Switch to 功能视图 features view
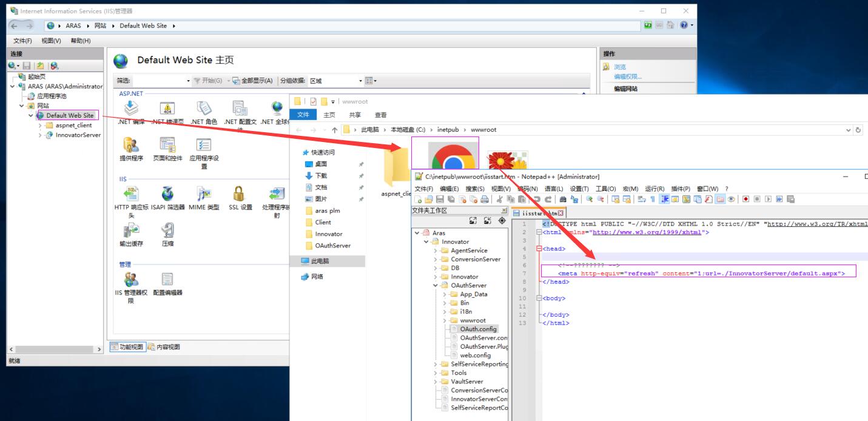 (126, 347)
